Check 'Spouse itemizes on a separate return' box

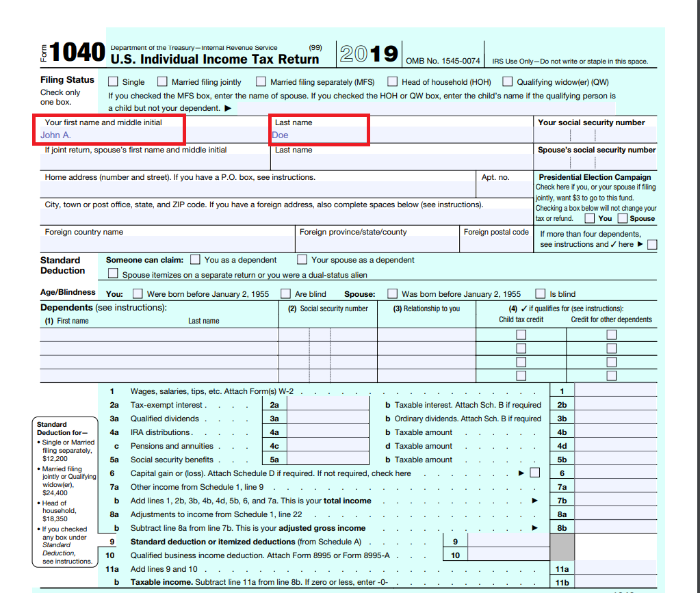[113, 274]
